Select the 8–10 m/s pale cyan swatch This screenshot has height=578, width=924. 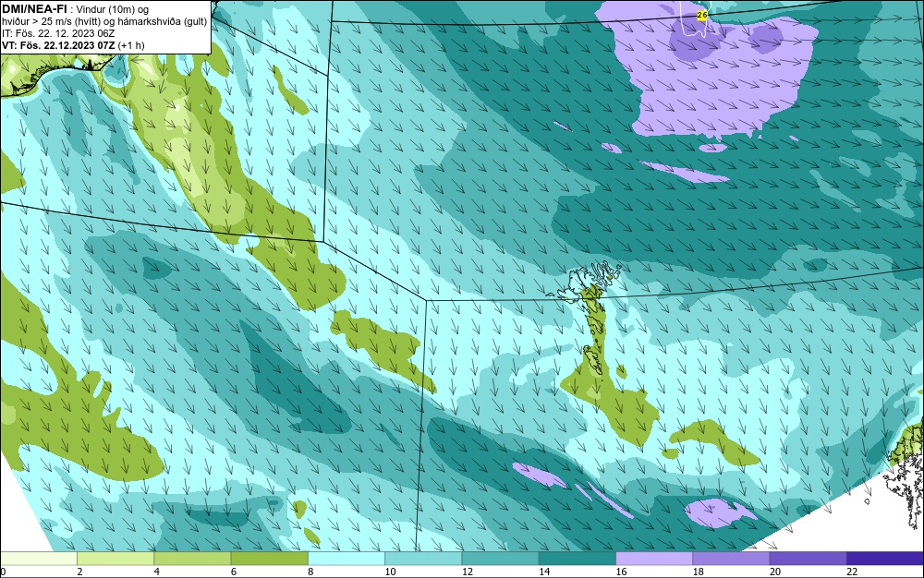coord(346,559)
